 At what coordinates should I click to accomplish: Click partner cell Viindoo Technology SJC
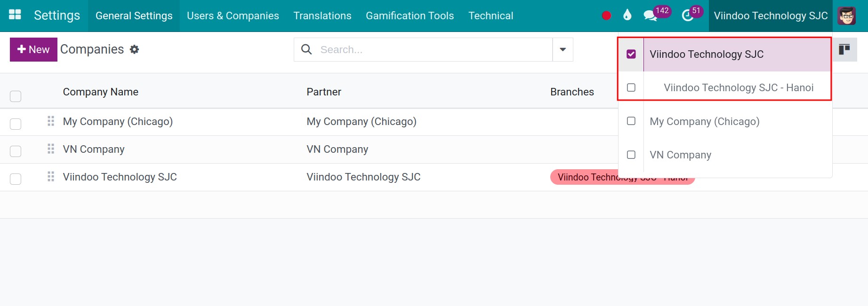pyautogui.click(x=363, y=177)
